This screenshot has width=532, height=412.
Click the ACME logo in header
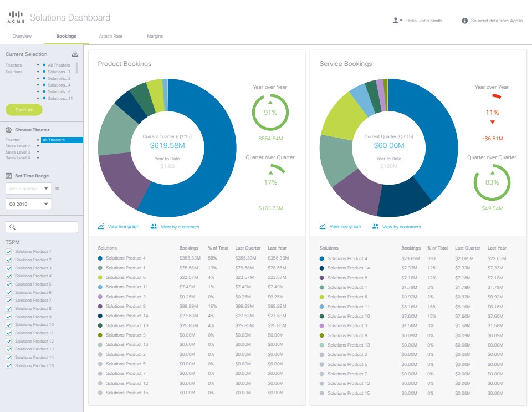(x=16, y=18)
